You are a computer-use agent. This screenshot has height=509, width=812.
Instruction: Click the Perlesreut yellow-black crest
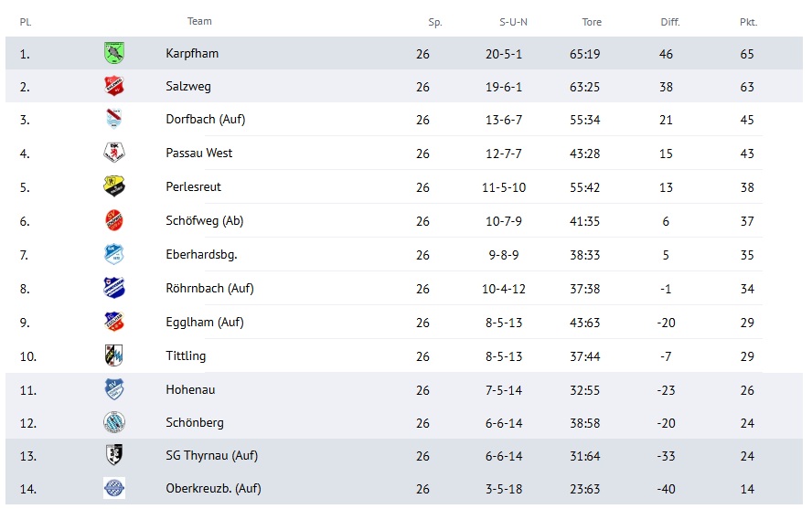point(114,186)
